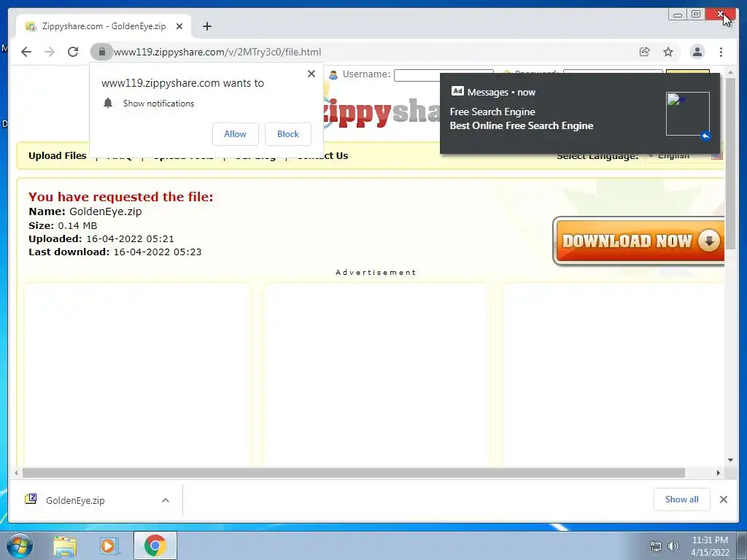
Task: Select the Zippyshare.com GoldenEye.zip tab
Action: [x=104, y=26]
